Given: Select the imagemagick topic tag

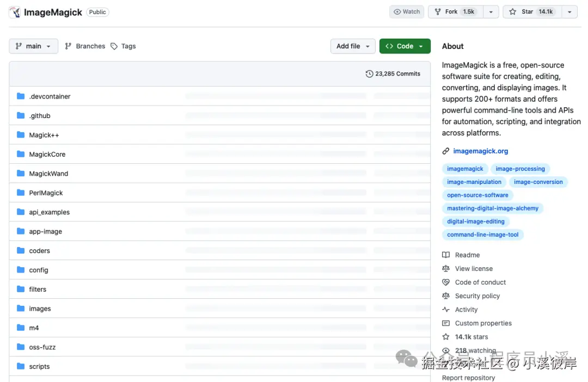Looking at the screenshot, I should point(465,169).
